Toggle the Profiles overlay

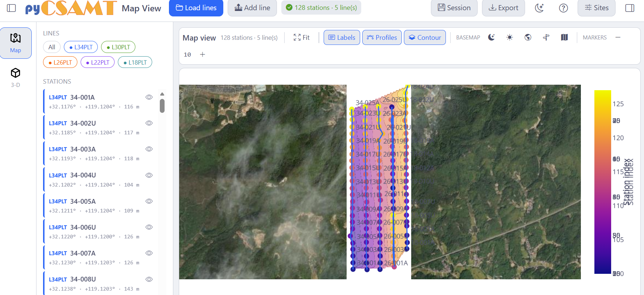[x=382, y=38]
